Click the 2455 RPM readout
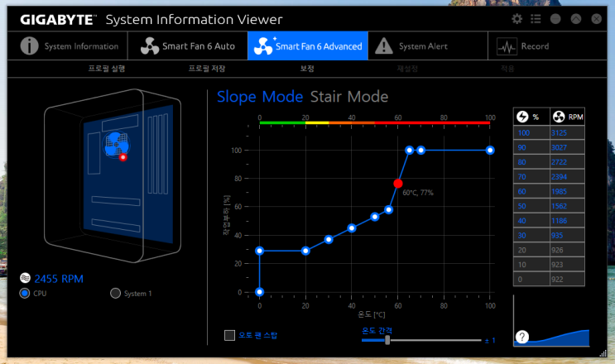Image resolution: width=615 pixels, height=364 pixels. pos(59,279)
